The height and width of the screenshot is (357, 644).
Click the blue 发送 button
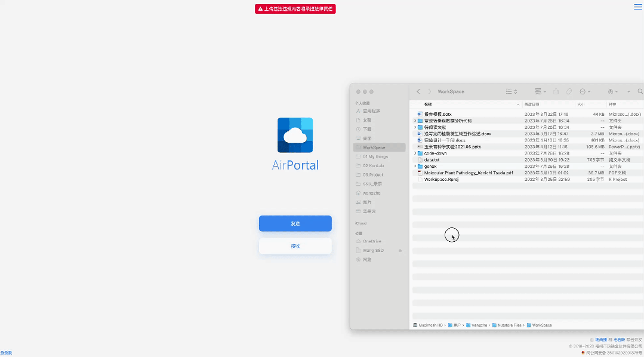pyautogui.click(x=295, y=223)
